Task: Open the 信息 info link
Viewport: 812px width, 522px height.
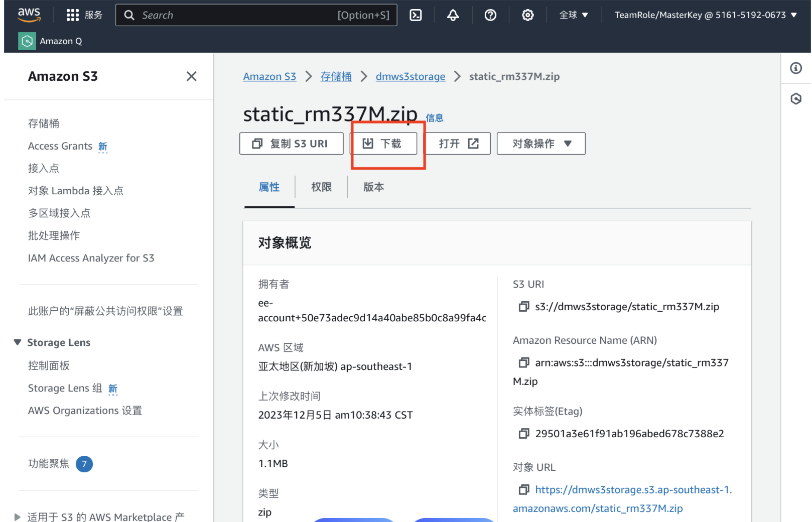Action: tap(435, 118)
